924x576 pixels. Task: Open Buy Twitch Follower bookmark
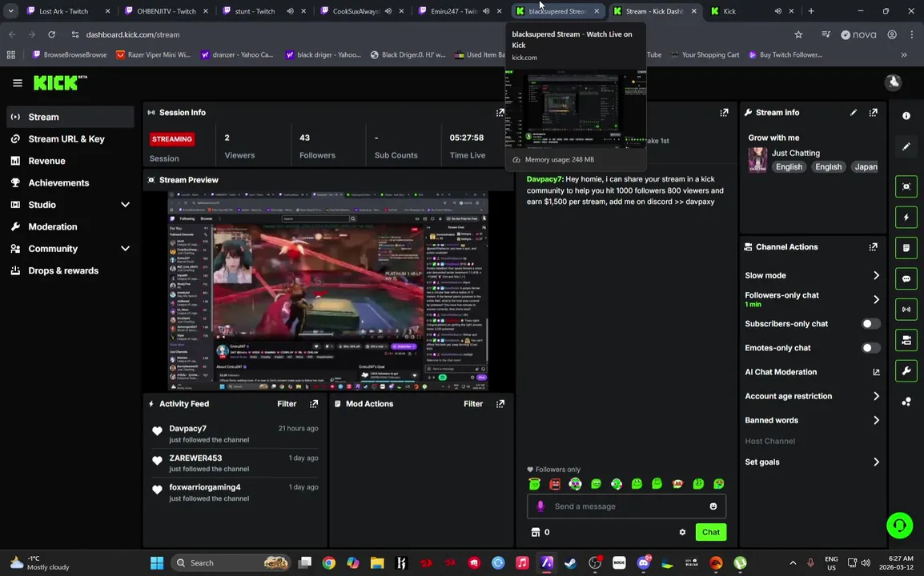[x=785, y=54]
